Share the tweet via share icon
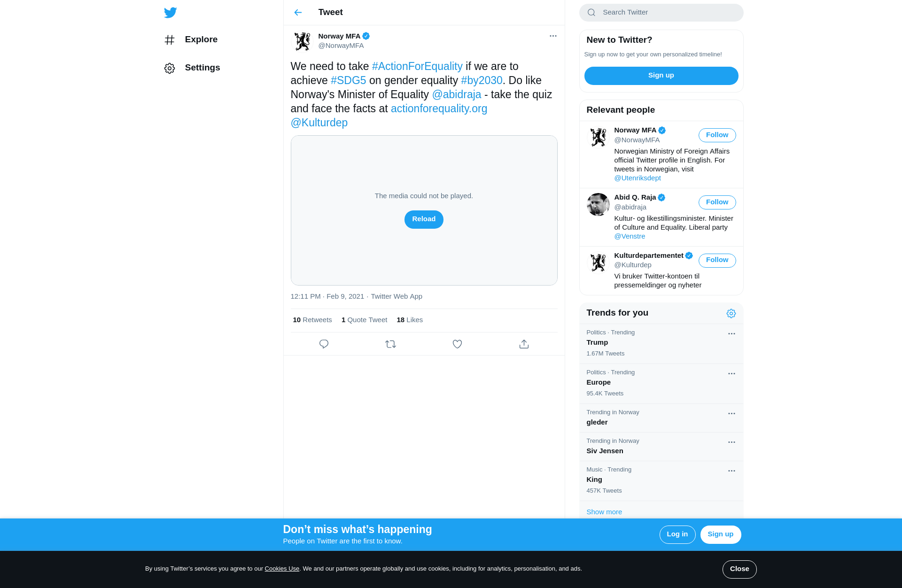Screen dimensions: 902x588 pos(524,344)
